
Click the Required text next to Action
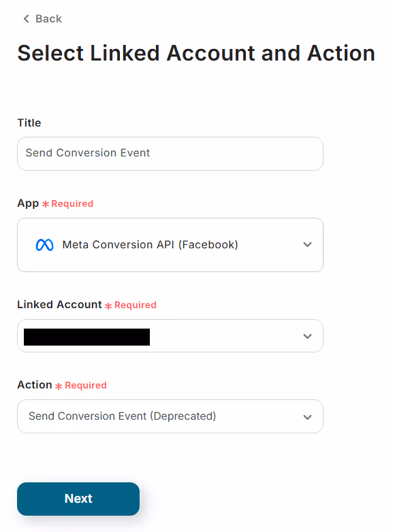(86, 386)
